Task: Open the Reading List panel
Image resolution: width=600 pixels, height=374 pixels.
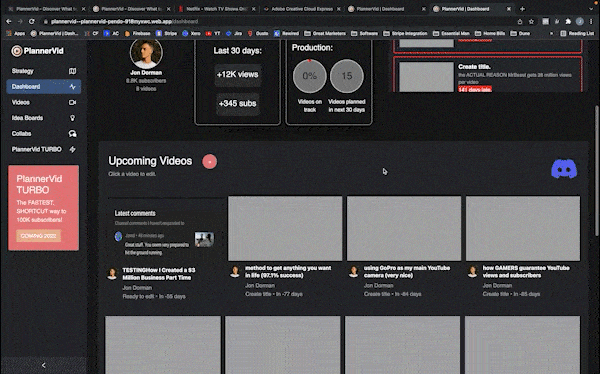Action: pos(577,34)
